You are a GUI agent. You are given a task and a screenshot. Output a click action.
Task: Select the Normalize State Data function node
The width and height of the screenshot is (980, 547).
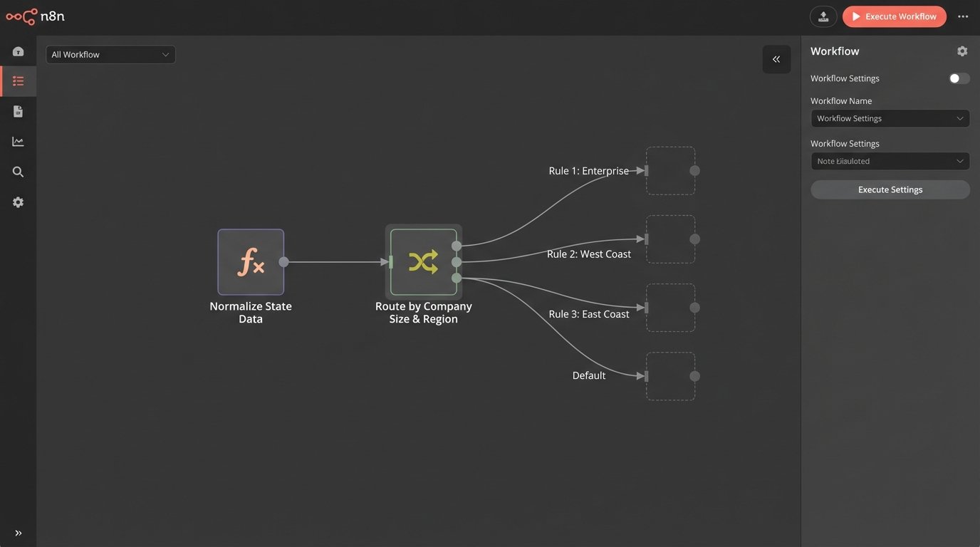[x=250, y=261]
